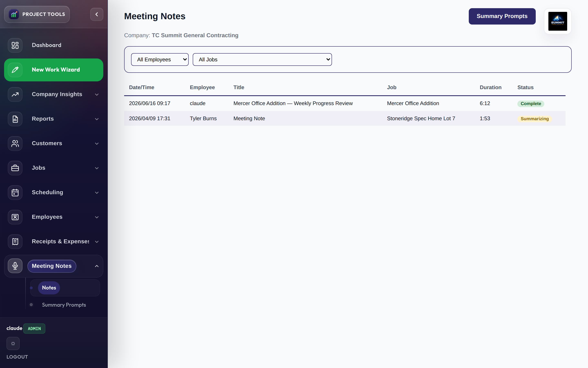Open the Summit company logo thumbnail
Screen dimensions: 588x368
[x=558, y=21]
